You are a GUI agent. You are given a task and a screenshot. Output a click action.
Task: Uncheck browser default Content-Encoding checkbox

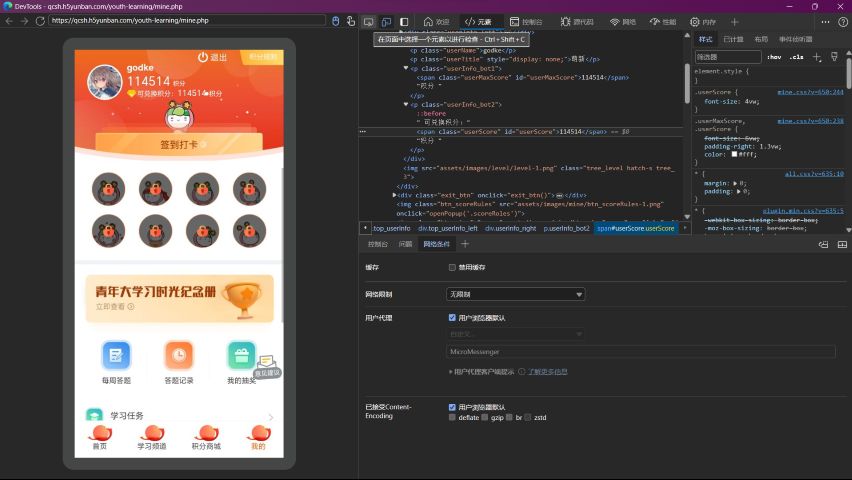[452, 407]
